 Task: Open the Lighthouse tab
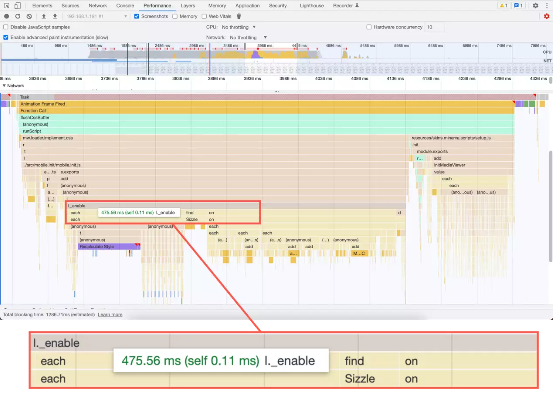pyautogui.click(x=312, y=5)
